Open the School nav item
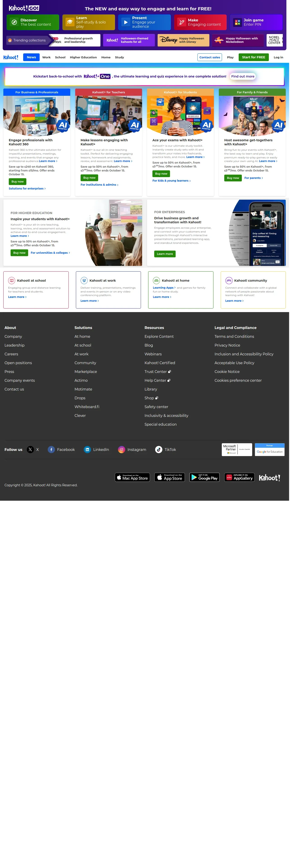Viewport: 290px width, 868px height. 60,57
